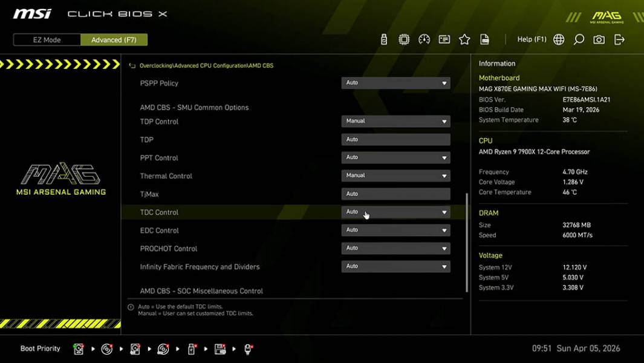
Task: Select the USB device in Boot Priority
Action: 191,348
